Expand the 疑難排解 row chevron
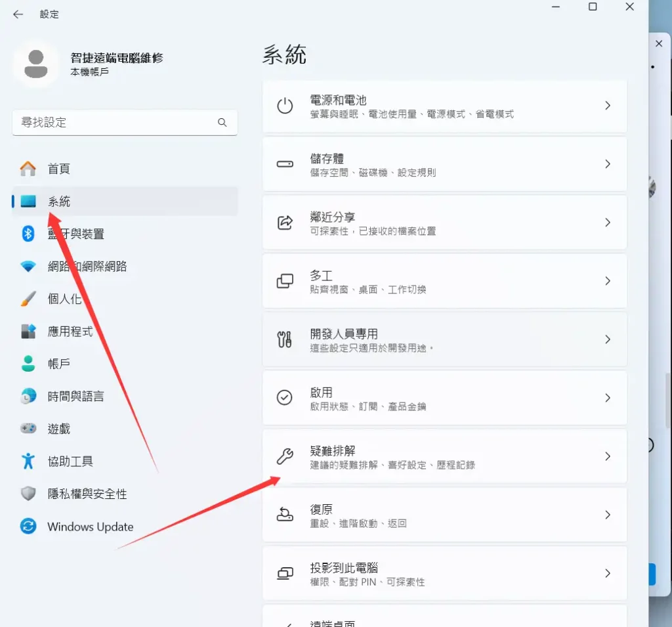 click(x=607, y=456)
